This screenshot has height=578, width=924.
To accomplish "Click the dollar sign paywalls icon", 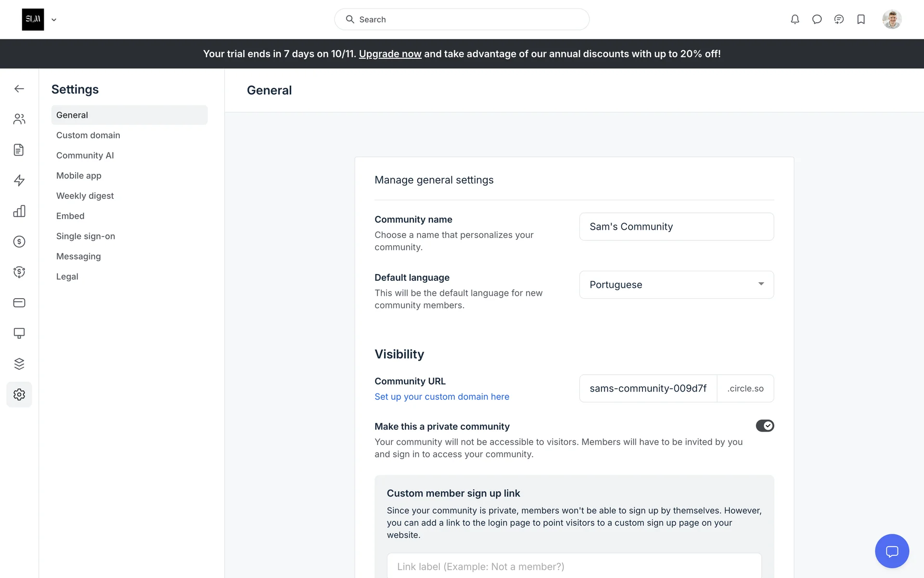I will [x=19, y=241].
